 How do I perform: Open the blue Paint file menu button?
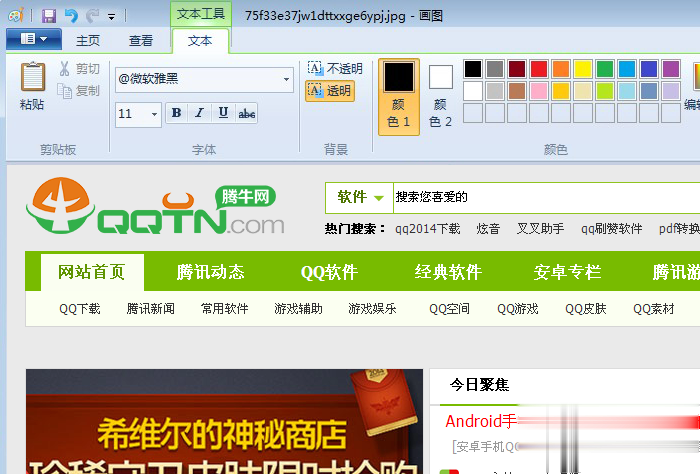click(34, 39)
